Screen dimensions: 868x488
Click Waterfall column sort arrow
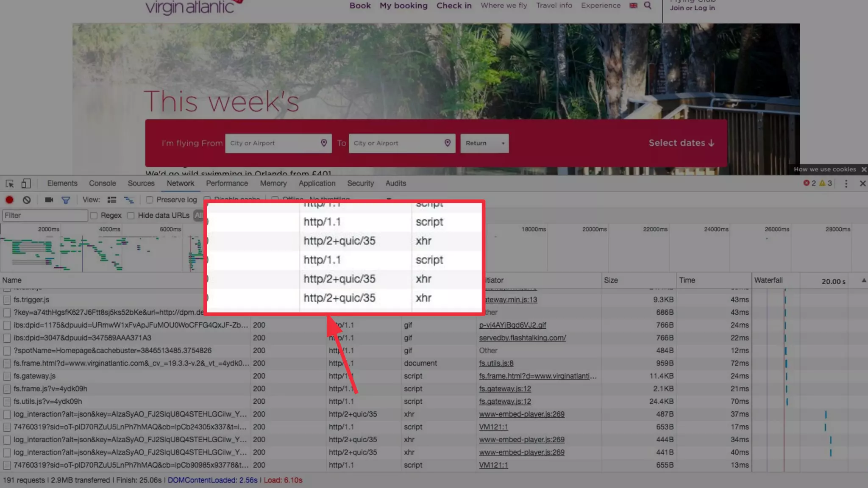863,280
